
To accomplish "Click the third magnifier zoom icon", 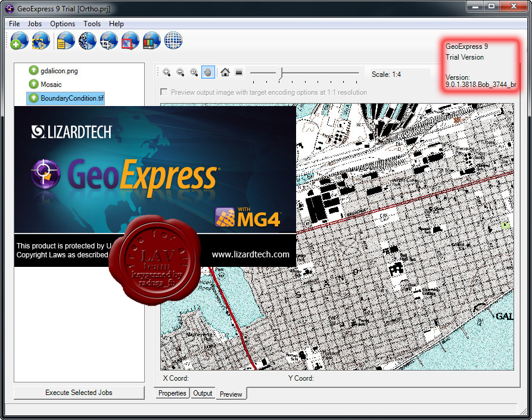I will pos(194,72).
